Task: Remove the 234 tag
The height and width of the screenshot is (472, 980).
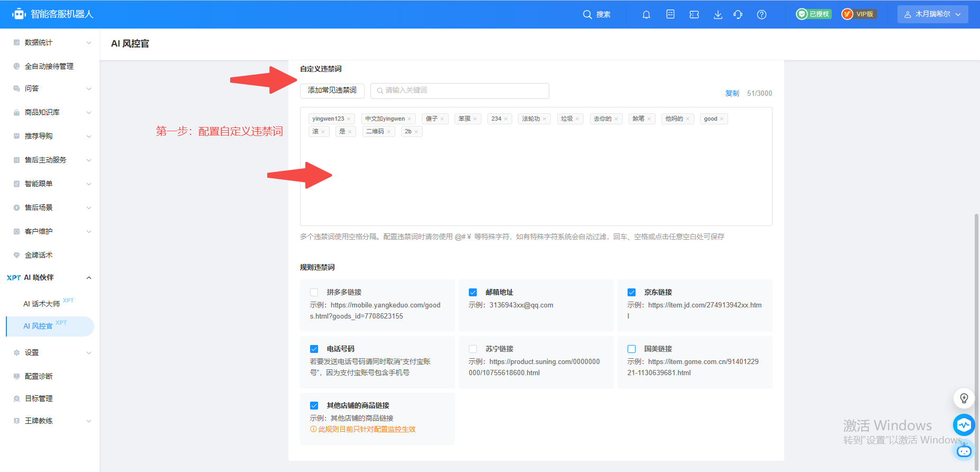Action: (506, 119)
